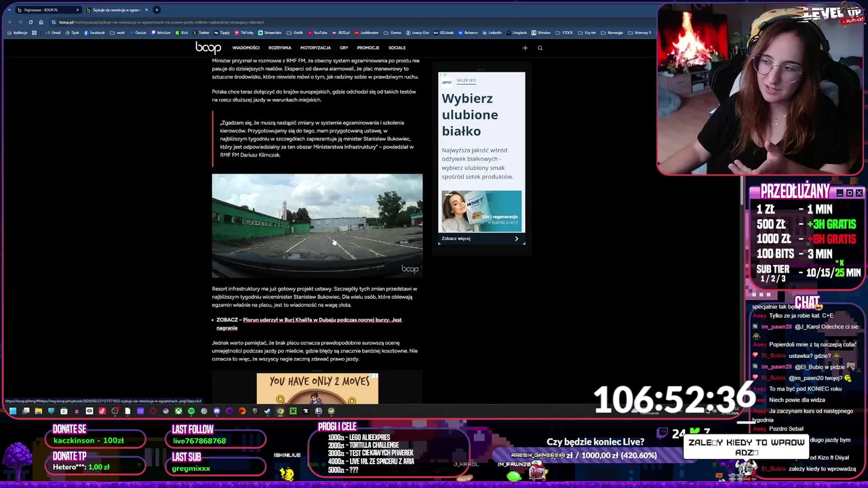Open the Xbox app on taskbar

pyautogui.click(x=178, y=411)
